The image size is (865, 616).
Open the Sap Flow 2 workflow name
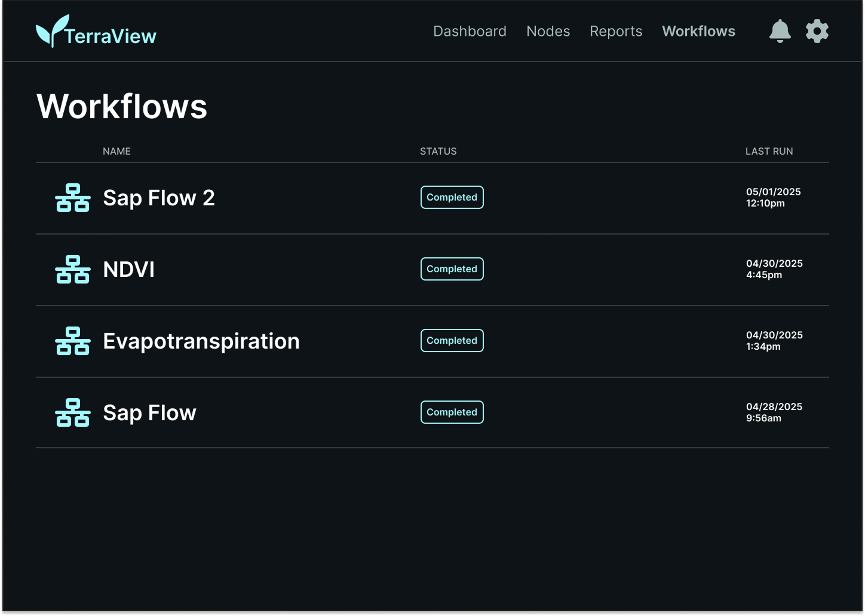159,198
